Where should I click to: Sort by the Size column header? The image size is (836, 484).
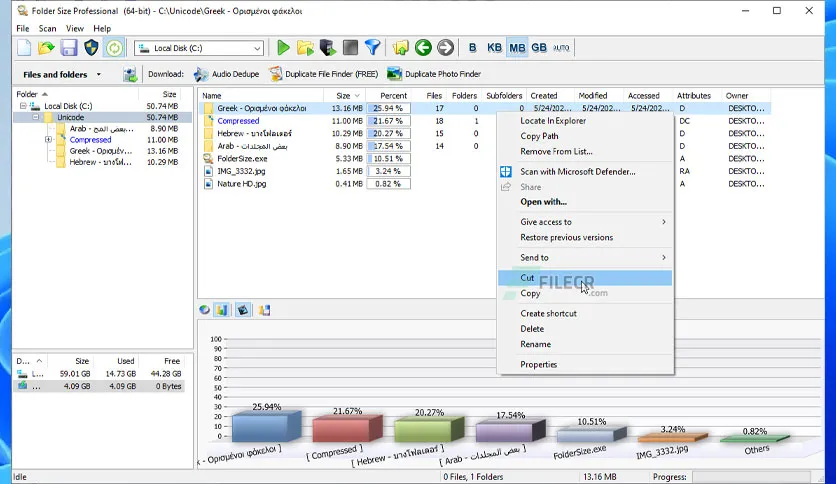point(344,95)
